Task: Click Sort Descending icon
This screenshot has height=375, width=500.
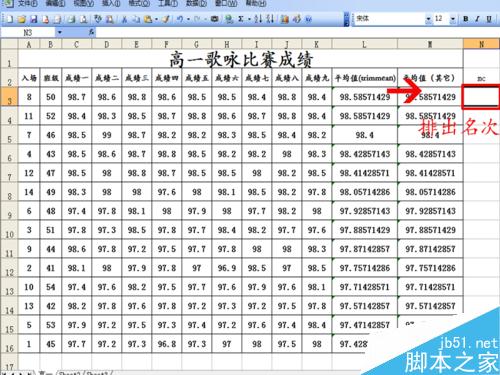Action: 270,19
